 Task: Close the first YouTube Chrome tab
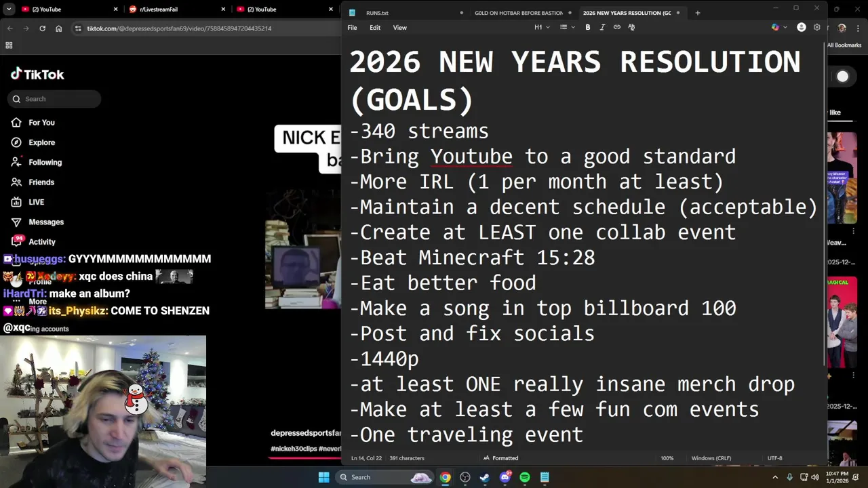click(x=115, y=9)
